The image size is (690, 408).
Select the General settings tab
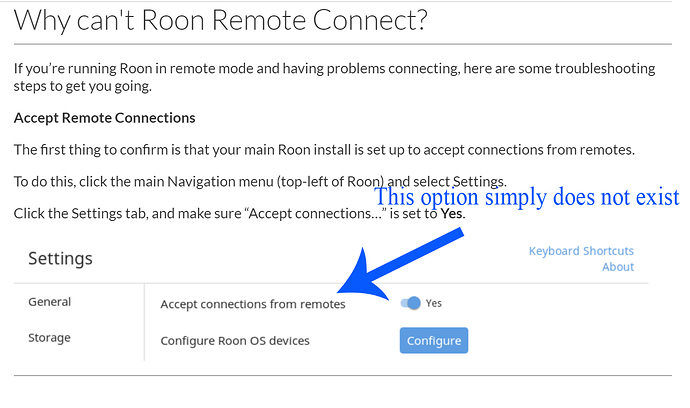(x=50, y=302)
